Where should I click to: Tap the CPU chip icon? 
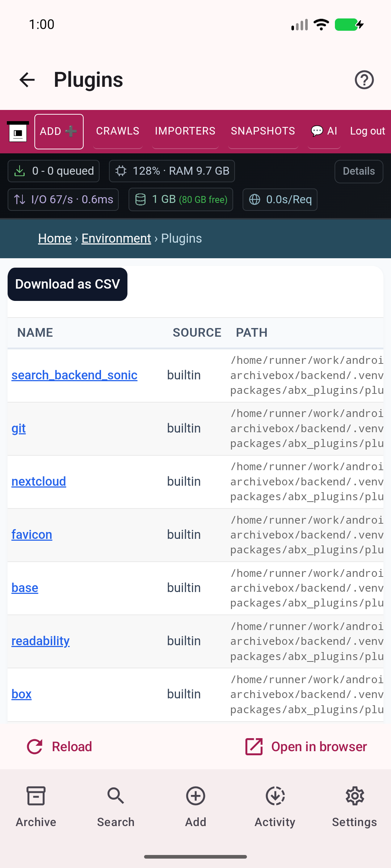point(121,171)
